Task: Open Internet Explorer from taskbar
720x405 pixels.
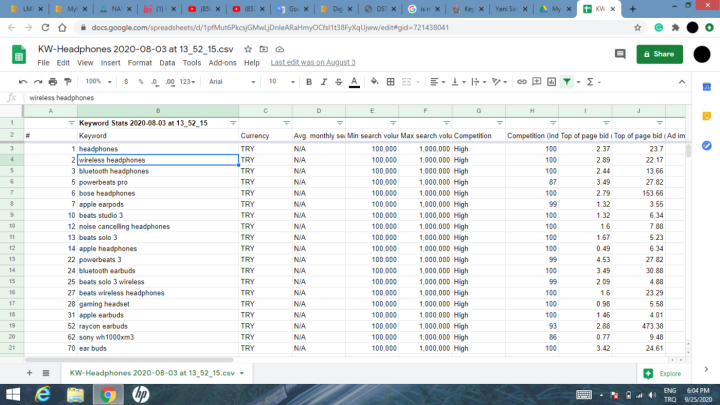Action: [43, 395]
